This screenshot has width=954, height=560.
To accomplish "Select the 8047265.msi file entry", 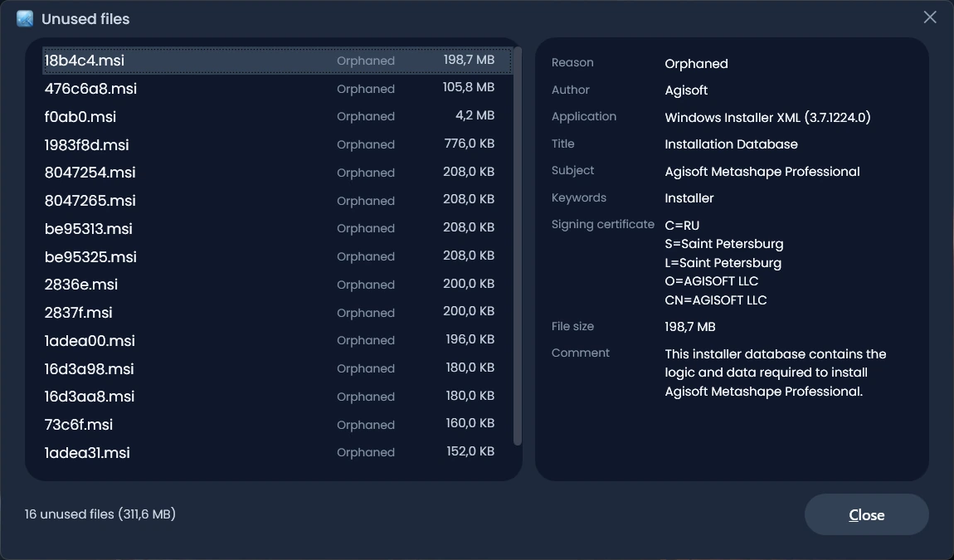I will tap(277, 200).
